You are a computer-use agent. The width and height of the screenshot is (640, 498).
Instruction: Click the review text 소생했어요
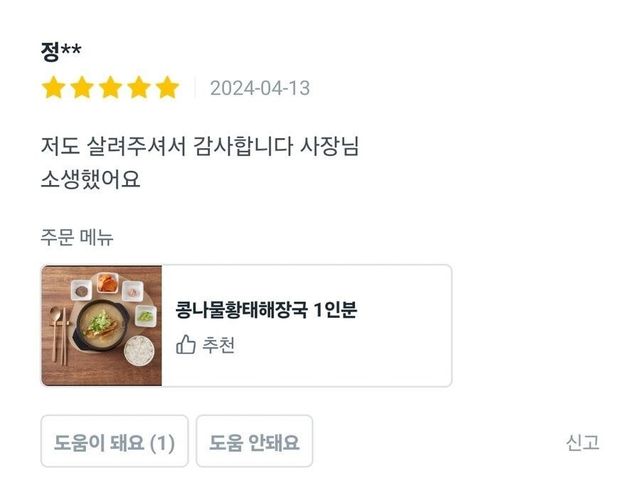coord(90,180)
